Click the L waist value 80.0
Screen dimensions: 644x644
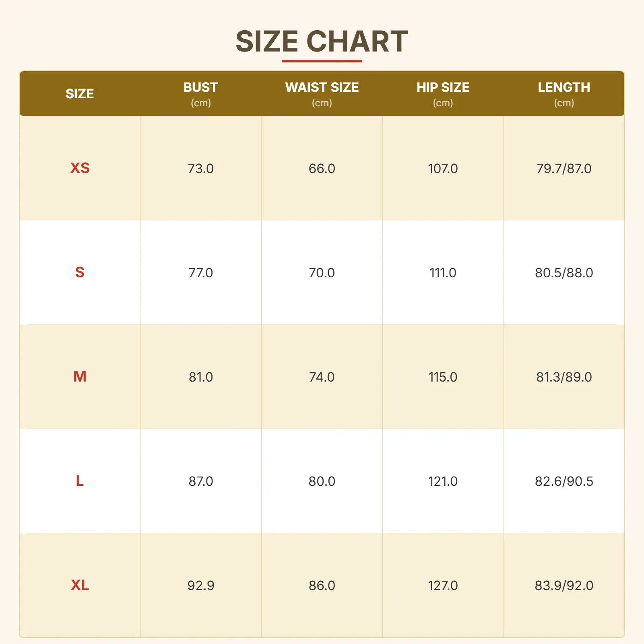point(322,481)
